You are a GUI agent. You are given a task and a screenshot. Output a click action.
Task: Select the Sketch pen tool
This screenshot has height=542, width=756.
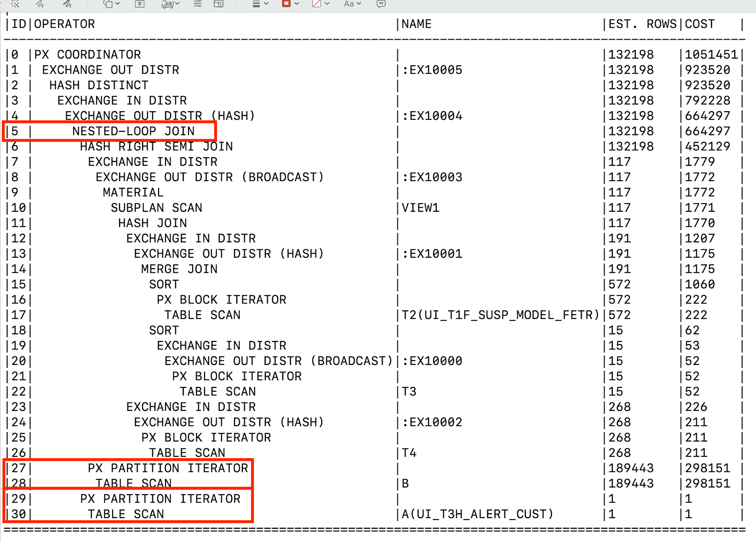click(x=40, y=4)
